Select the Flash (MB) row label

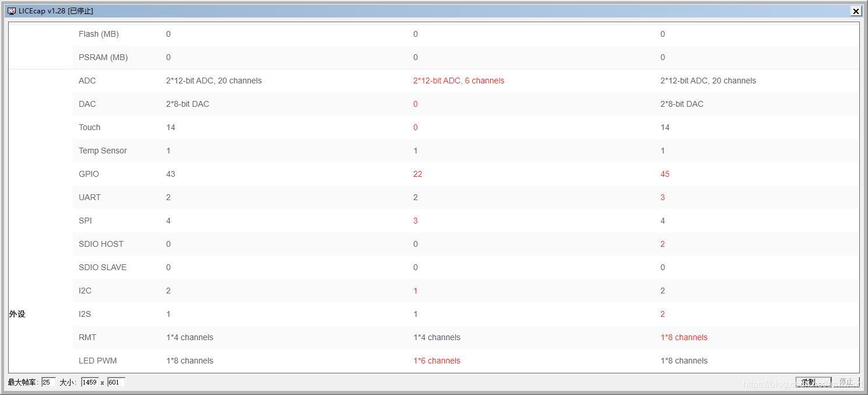point(99,34)
